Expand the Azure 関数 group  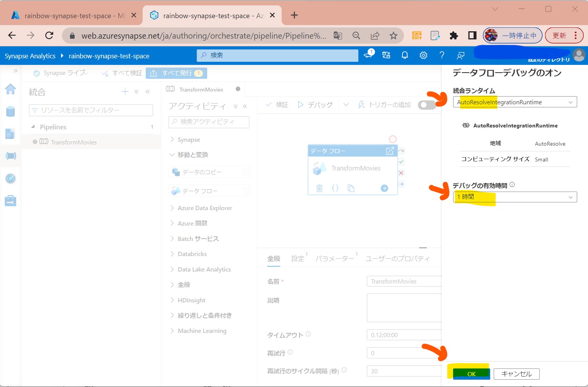pyautogui.click(x=189, y=224)
